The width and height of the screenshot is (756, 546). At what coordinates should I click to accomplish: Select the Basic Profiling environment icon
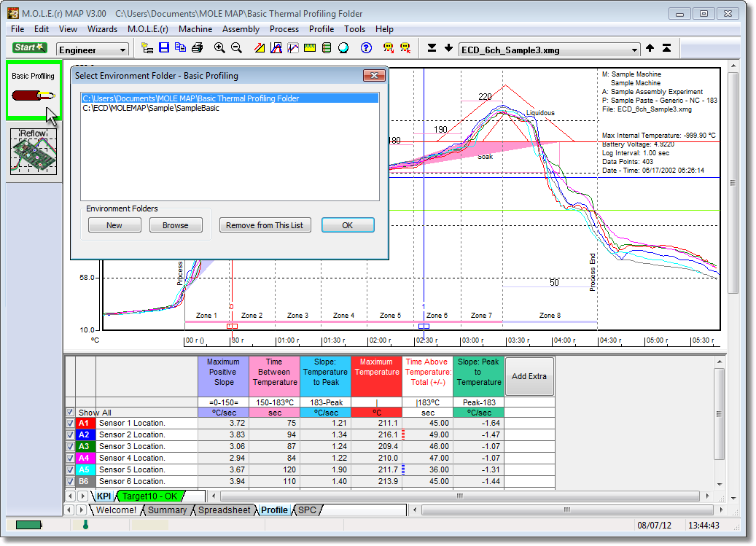point(34,90)
